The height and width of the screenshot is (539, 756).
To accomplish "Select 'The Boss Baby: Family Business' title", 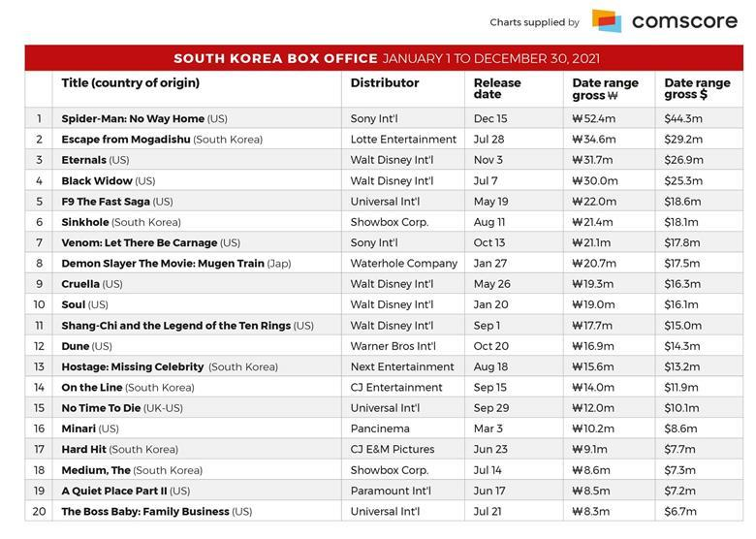I will point(145,512).
